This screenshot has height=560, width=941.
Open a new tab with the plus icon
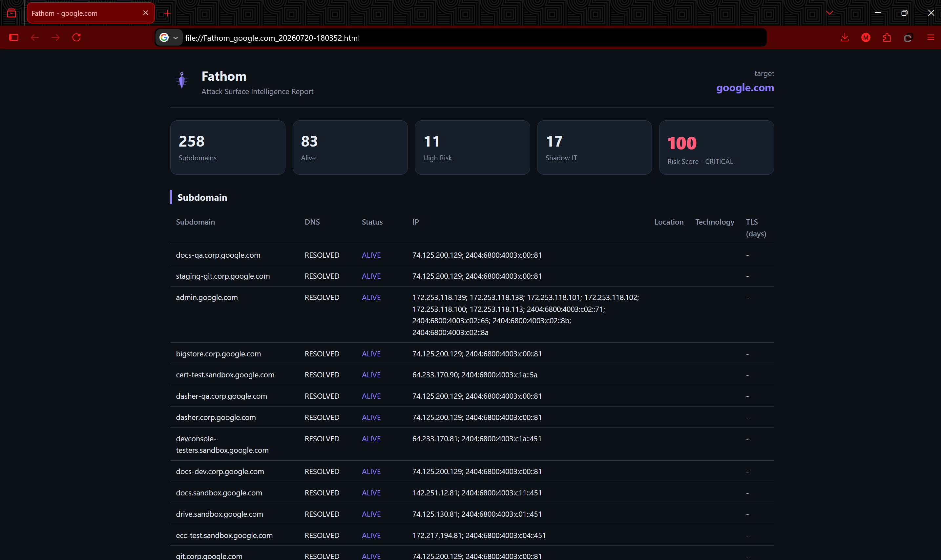coord(167,13)
